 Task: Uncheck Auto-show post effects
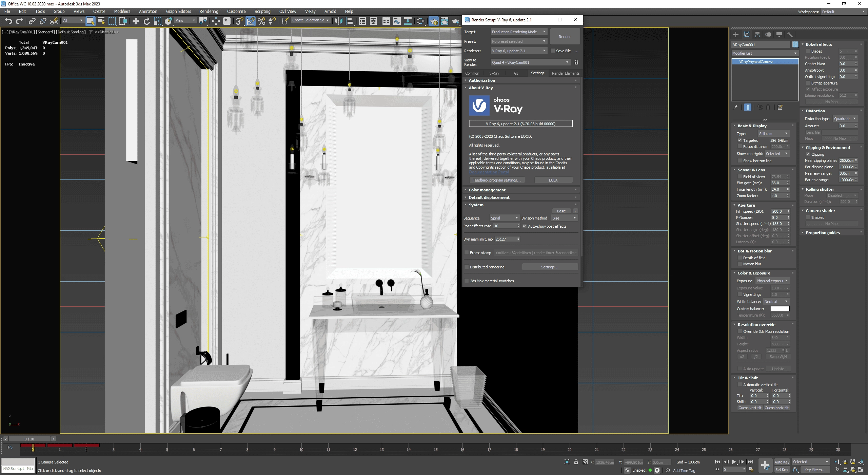(x=525, y=226)
